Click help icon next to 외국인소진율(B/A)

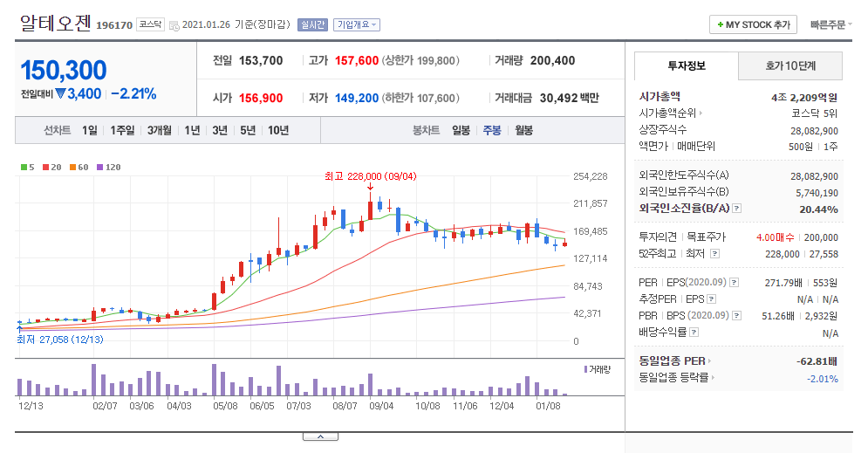click(x=736, y=209)
